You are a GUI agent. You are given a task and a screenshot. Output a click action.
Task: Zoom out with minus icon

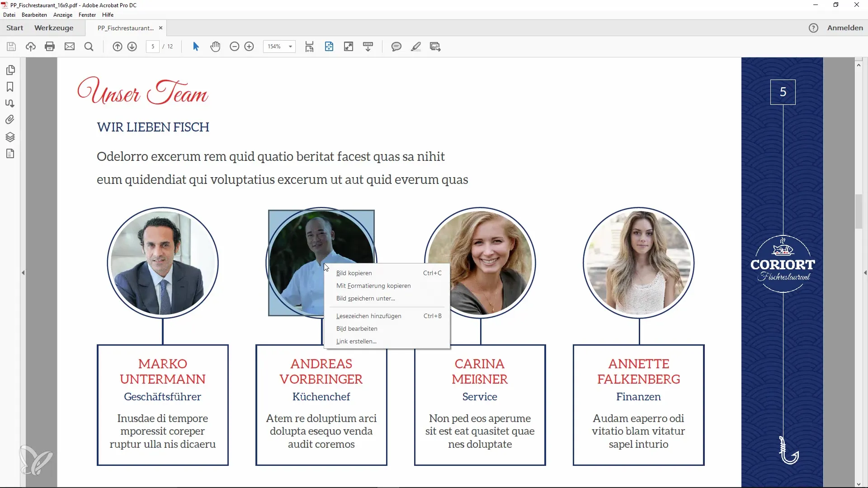click(x=234, y=47)
